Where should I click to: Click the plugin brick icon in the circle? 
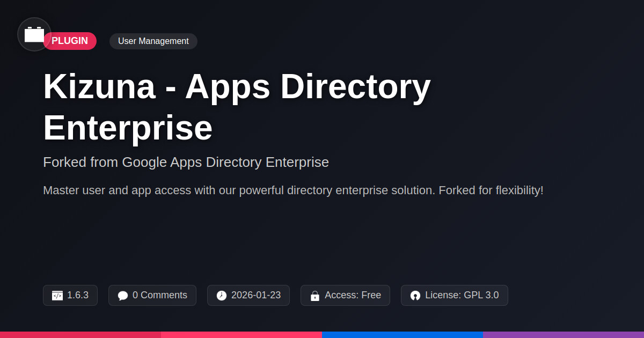click(x=34, y=34)
